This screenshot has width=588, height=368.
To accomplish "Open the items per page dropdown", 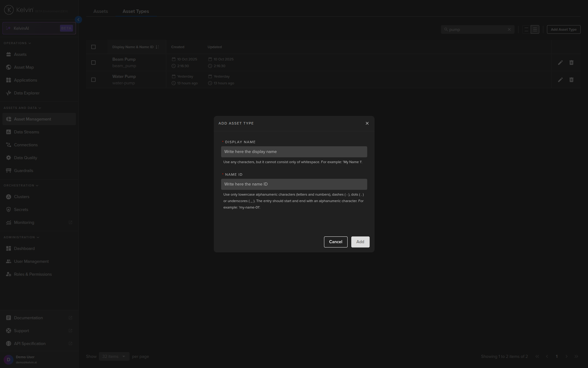I will tap(114, 356).
